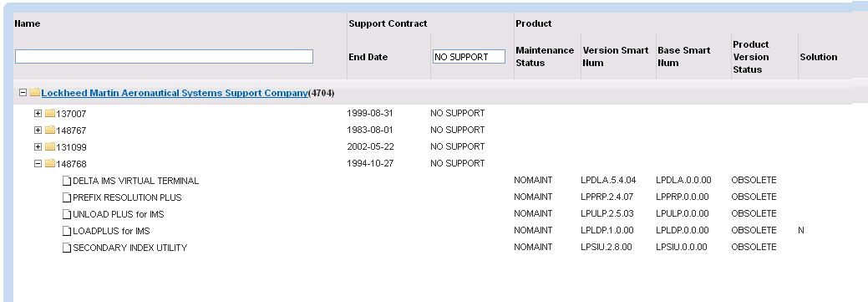868x302 pixels.
Task: Select SECONDARY INDEX UTILITY product entry
Action: click(x=130, y=248)
